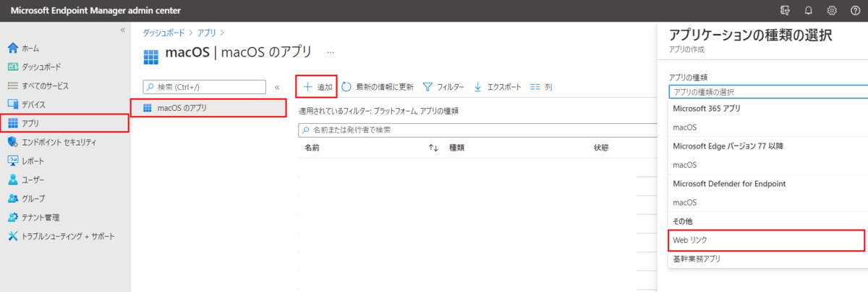868x292 pixels.
Task: Click the 名前 column header text
Action: click(x=312, y=148)
